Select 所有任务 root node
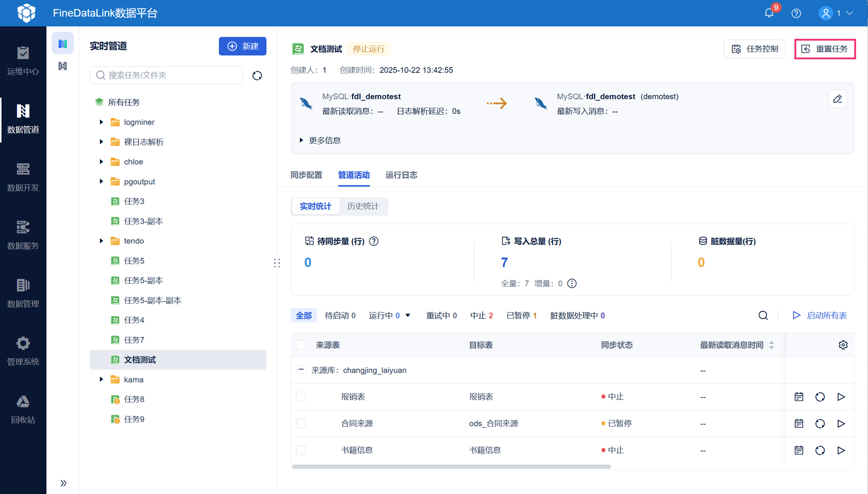 coord(117,102)
